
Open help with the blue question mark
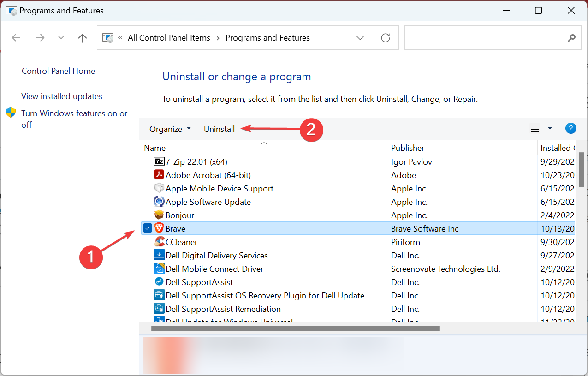click(570, 129)
